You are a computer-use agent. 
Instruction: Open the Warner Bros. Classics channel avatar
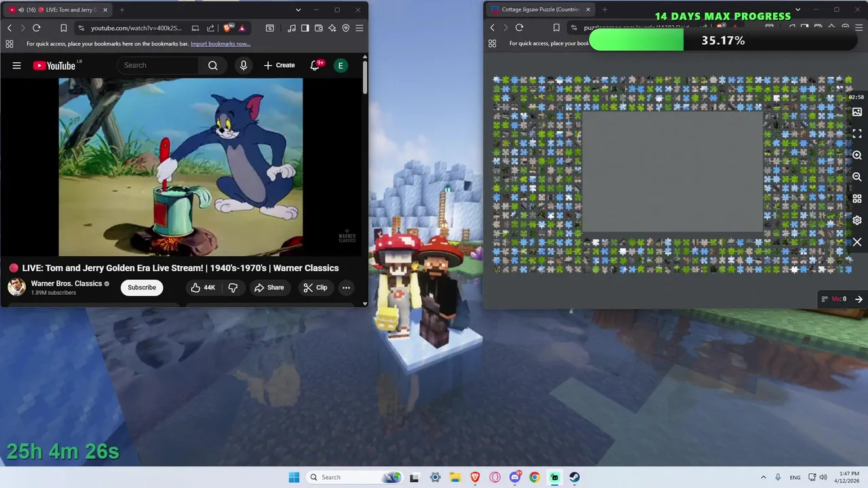17,287
